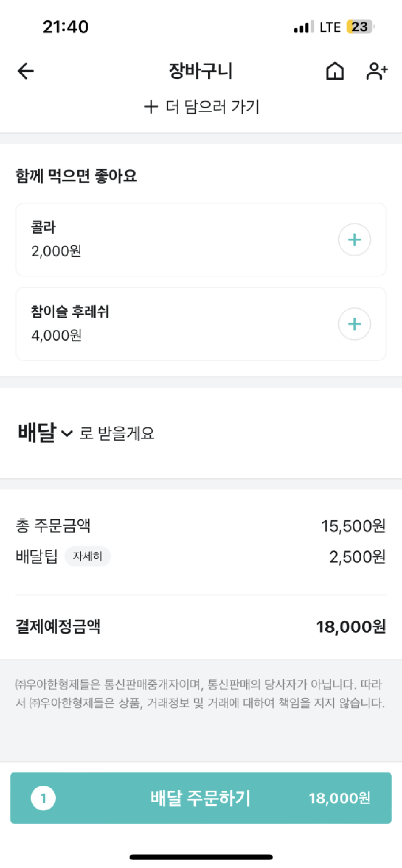Tap the battery indicator showing 23
This screenshot has width=402, height=868.
pyautogui.click(x=360, y=27)
